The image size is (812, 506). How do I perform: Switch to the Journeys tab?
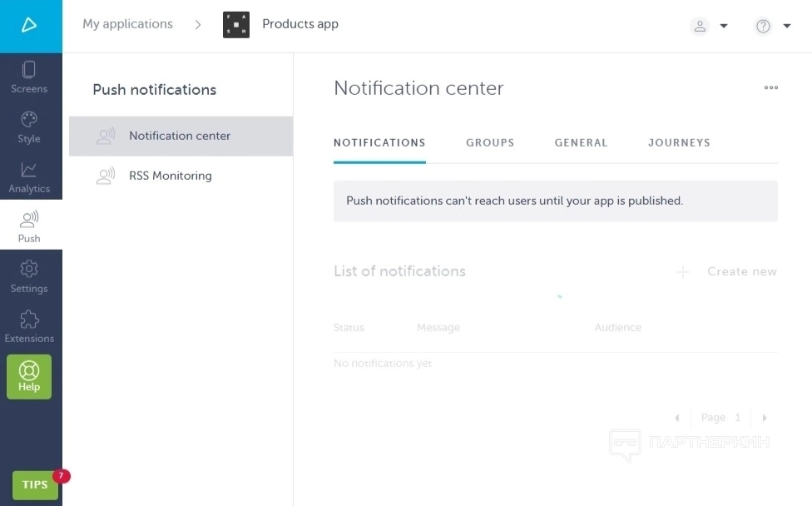[x=679, y=143]
